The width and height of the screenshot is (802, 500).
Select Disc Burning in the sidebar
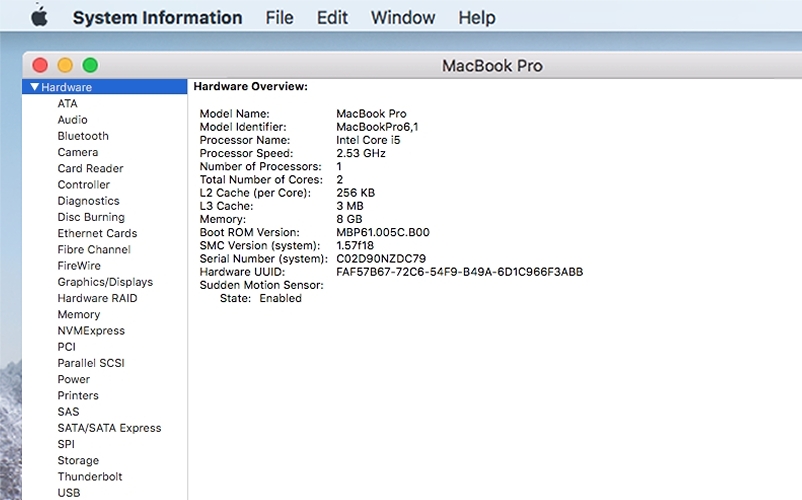[91, 217]
